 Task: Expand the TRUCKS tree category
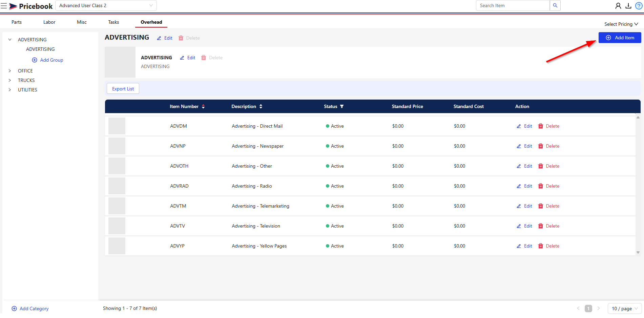click(10, 80)
